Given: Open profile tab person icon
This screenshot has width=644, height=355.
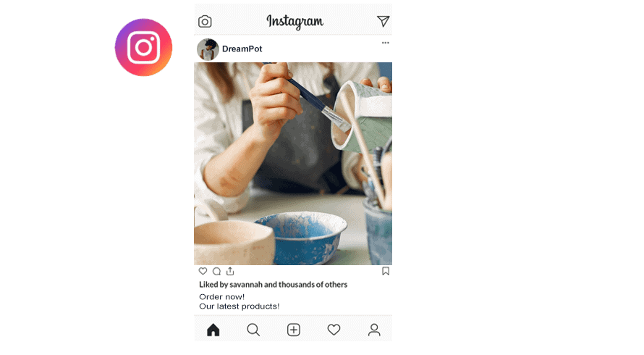Looking at the screenshot, I should (x=374, y=330).
